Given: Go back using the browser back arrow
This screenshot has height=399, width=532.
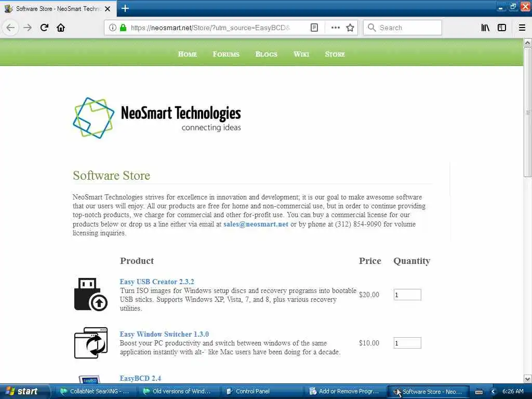Looking at the screenshot, I should [10, 28].
